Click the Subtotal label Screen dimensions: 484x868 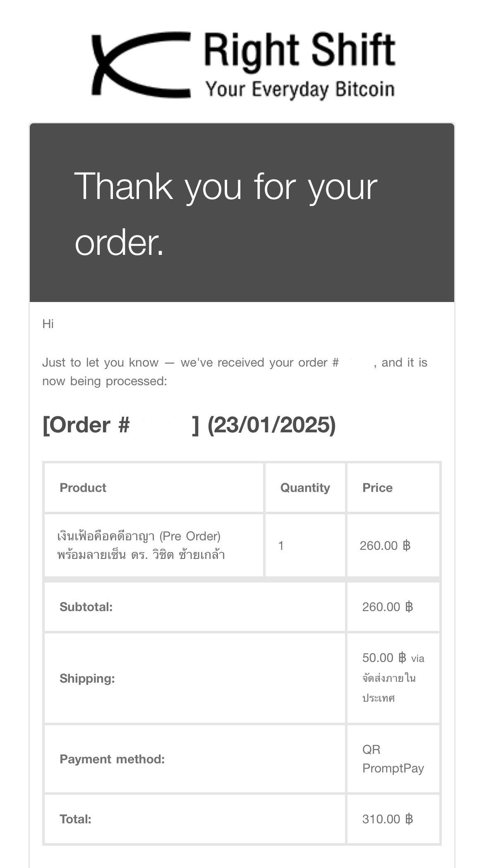[86, 607]
